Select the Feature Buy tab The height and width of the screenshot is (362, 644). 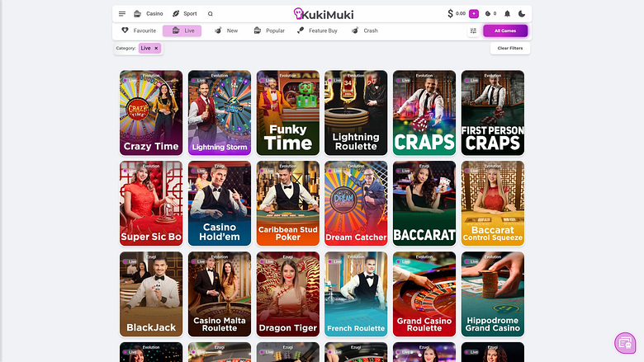click(317, 31)
